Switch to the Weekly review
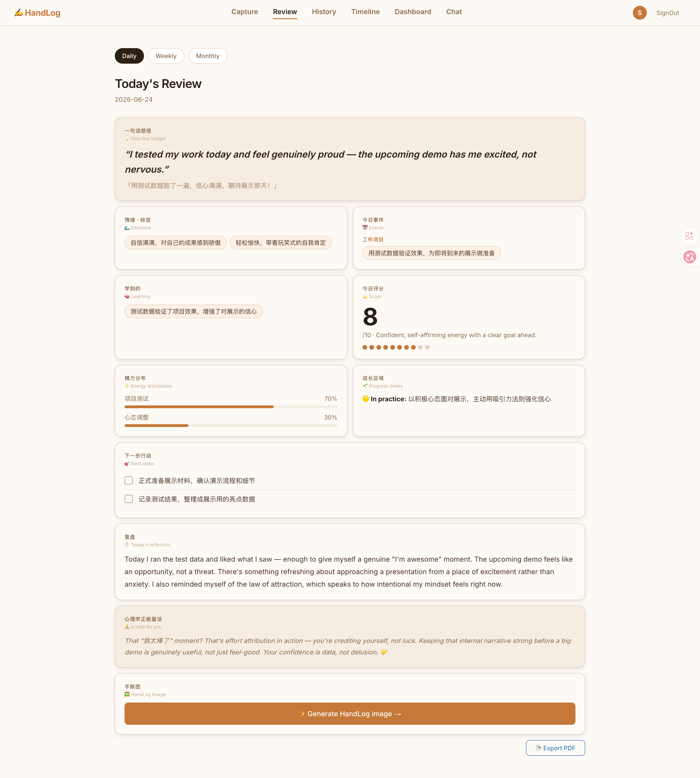Viewport: 700px width, 778px height. (x=166, y=56)
